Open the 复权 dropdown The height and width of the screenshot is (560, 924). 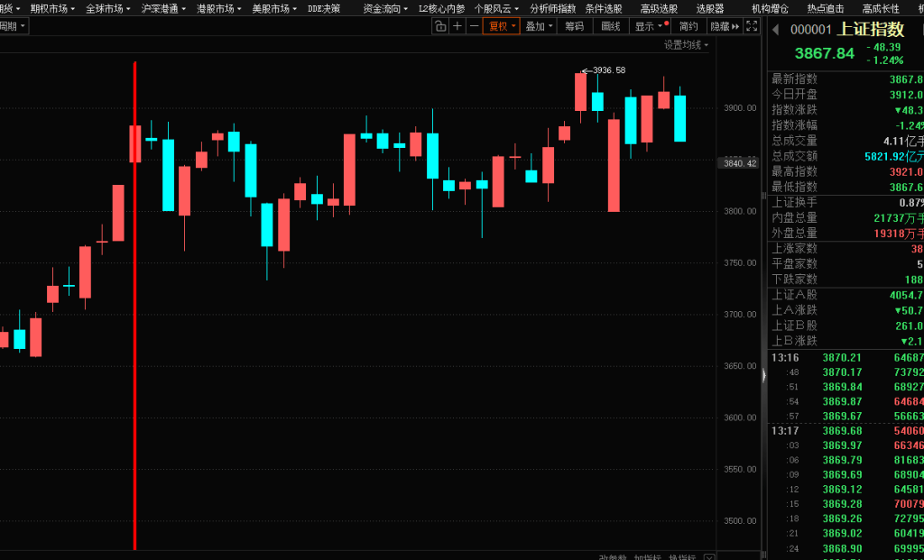pos(502,26)
